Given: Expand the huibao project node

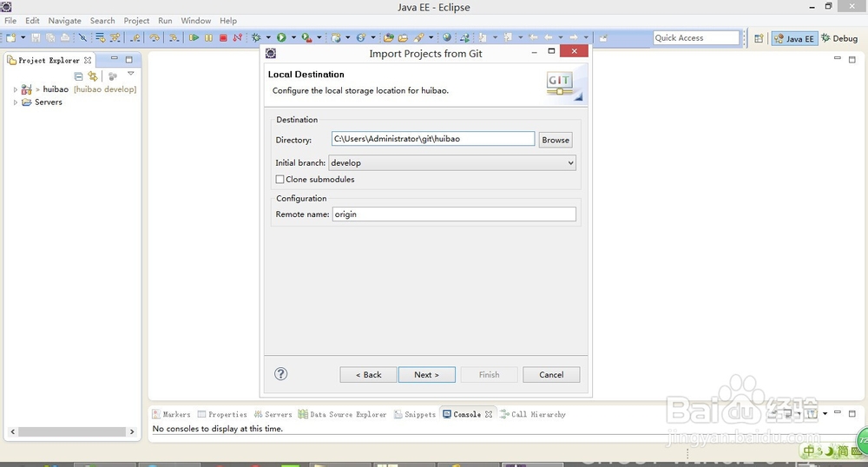Looking at the screenshot, I should 16,89.
